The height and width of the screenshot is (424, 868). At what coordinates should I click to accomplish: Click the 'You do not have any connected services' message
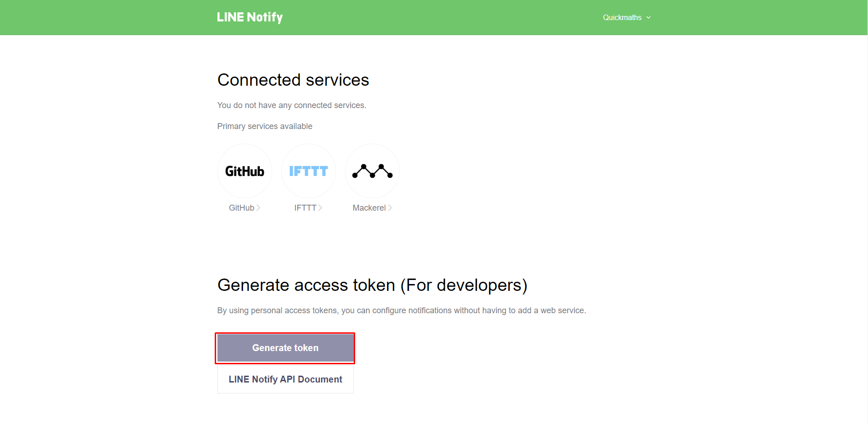point(292,105)
